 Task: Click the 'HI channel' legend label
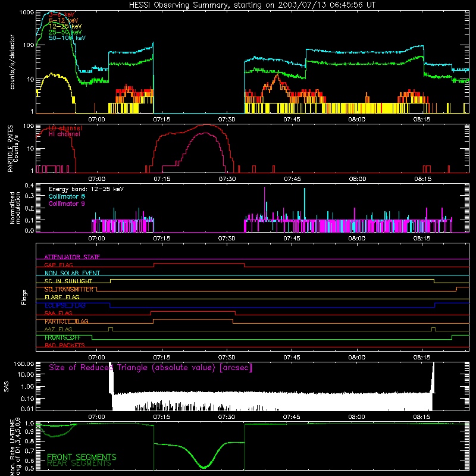(64, 134)
